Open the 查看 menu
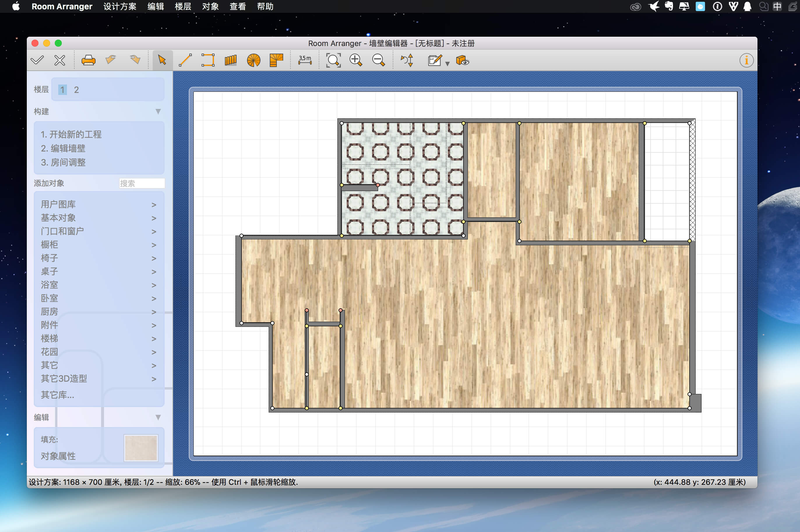 point(237,6)
